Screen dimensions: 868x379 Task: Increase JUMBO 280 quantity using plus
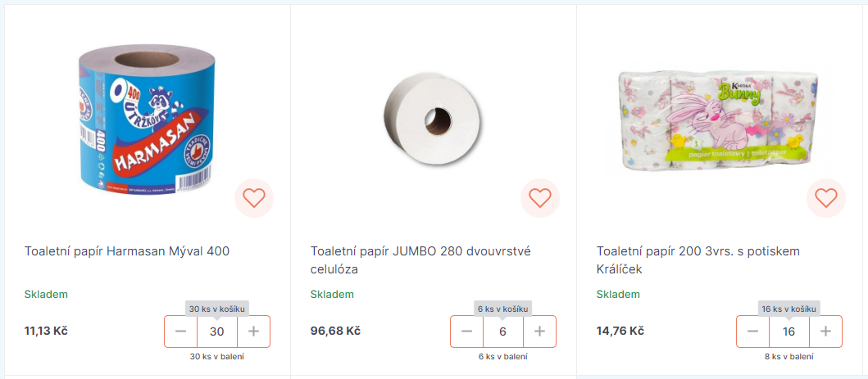[539, 332]
